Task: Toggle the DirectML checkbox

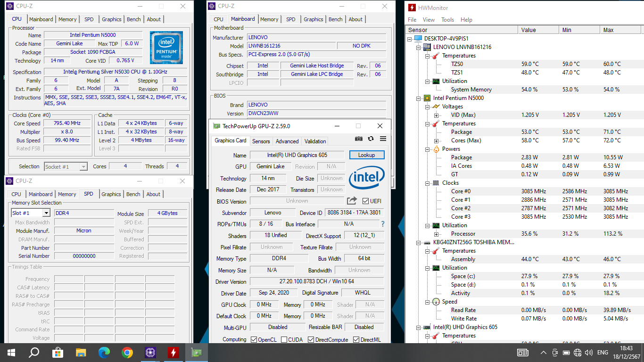Action: 356,339
